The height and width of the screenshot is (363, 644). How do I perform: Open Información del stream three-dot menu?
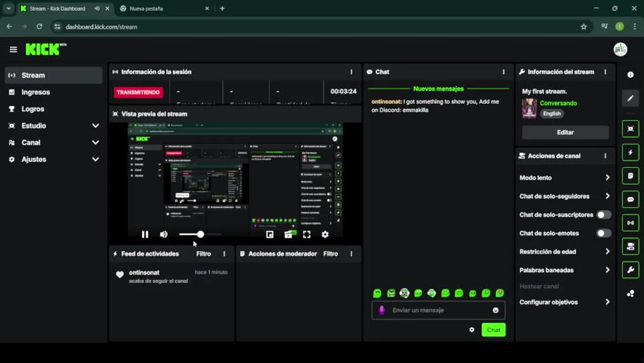point(605,72)
